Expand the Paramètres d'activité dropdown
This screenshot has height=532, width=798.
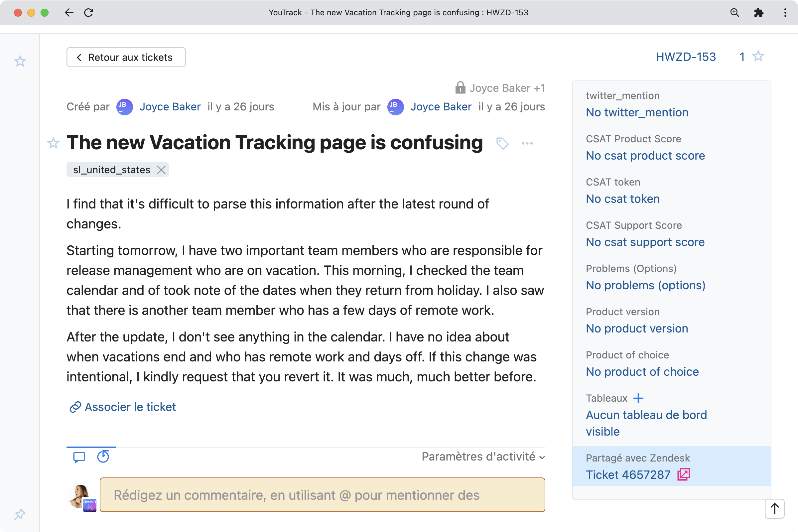point(483,457)
